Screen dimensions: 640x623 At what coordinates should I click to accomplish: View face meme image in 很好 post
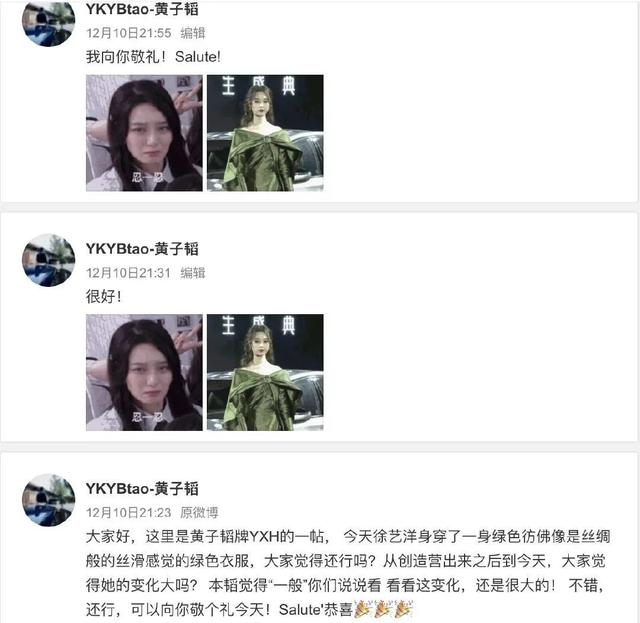pos(144,372)
